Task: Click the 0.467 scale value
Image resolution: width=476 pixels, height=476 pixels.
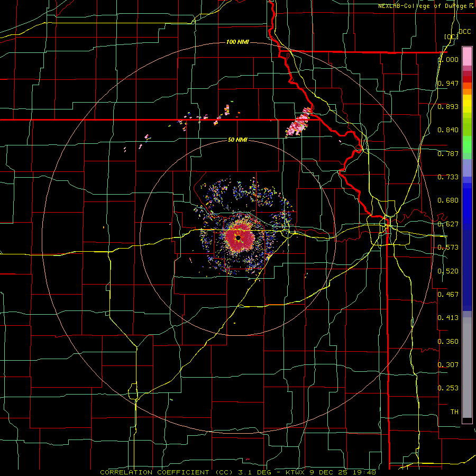Action: click(448, 295)
